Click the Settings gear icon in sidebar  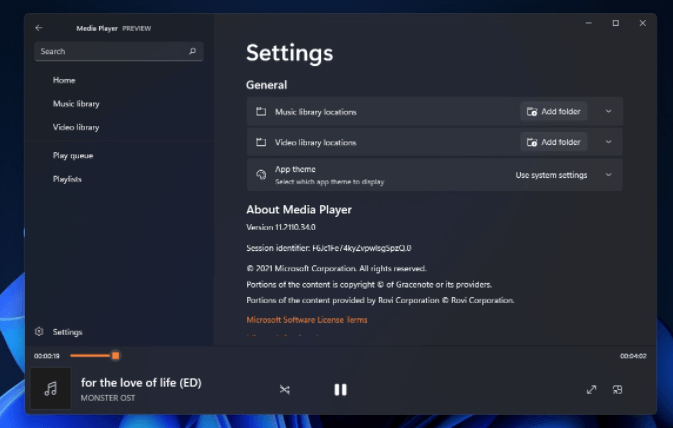coord(39,331)
